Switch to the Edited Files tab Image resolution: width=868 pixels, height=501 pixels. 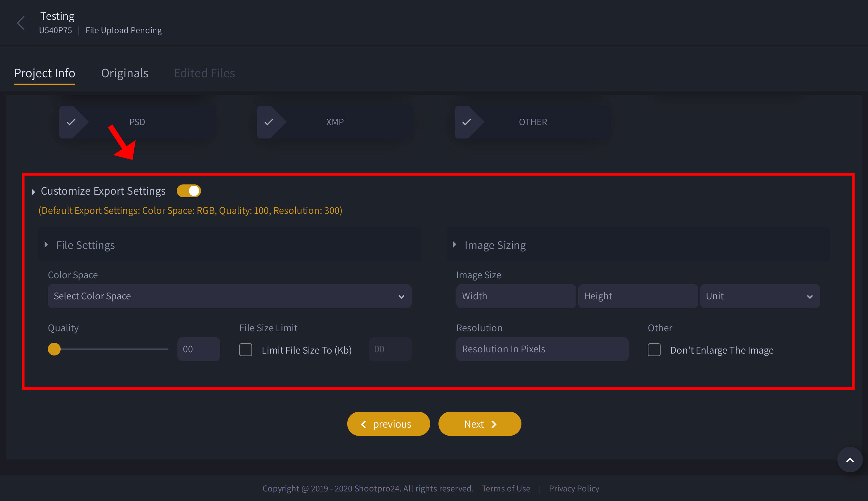pyautogui.click(x=204, y=73)
